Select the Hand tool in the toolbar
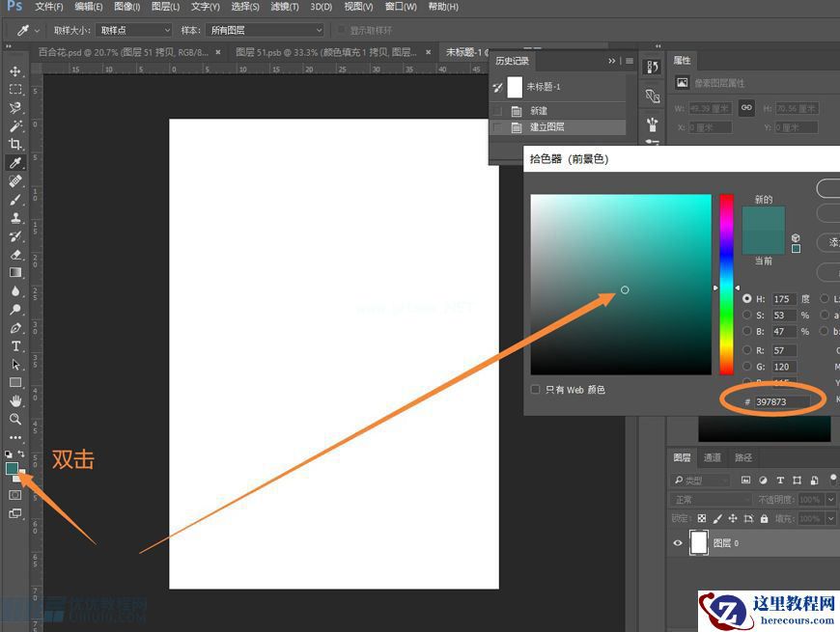This screenshot has width=840, height=632. pos(14,400)
